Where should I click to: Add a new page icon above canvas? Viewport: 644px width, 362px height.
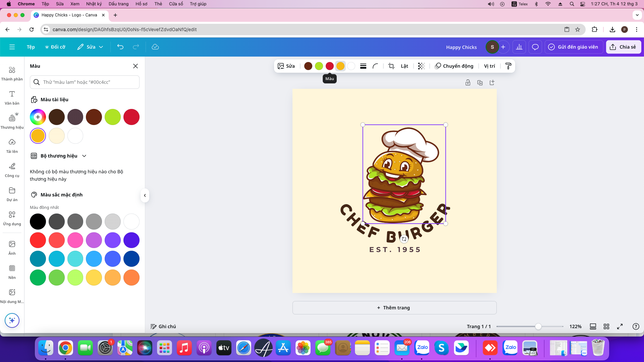pos(492,82)
